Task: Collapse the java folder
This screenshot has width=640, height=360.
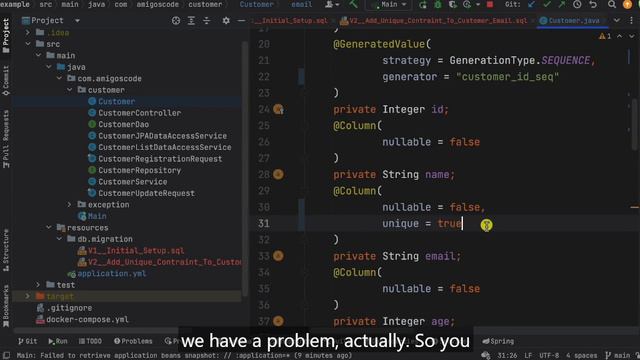Action: pyautogui.click(x=49, y=67)
